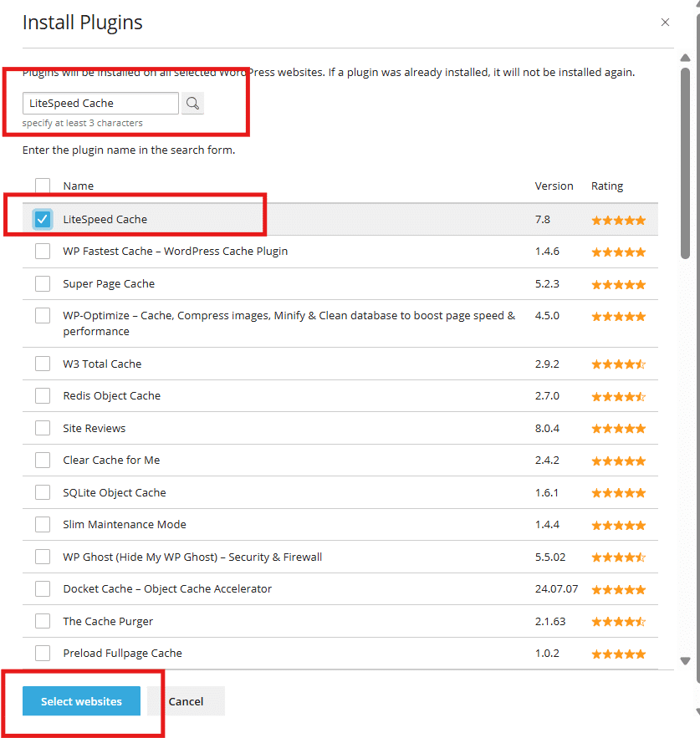Click the star rating for Site Reviews
This screenshot has height=738, width=700.
pos(618,428)
